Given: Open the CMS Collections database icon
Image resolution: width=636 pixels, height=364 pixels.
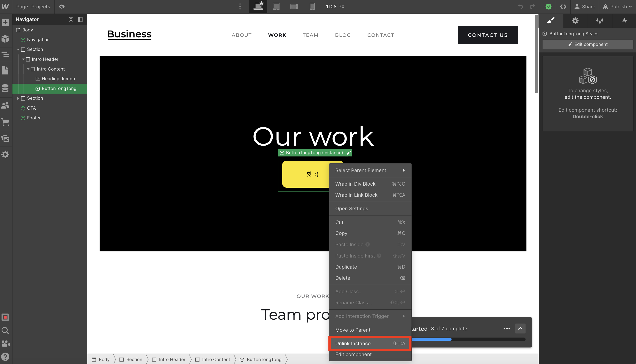Looking at the screenshot, I should (x=5, y=88).
